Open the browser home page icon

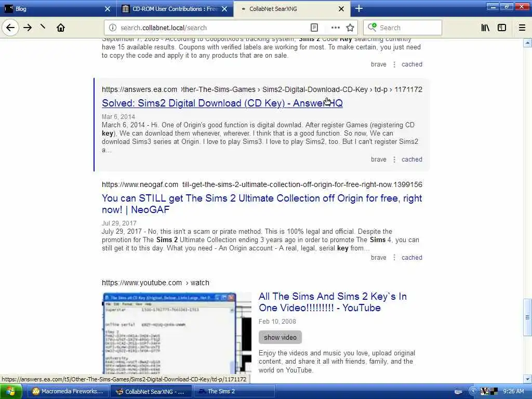pyautogui.click(x=61, y=28)
